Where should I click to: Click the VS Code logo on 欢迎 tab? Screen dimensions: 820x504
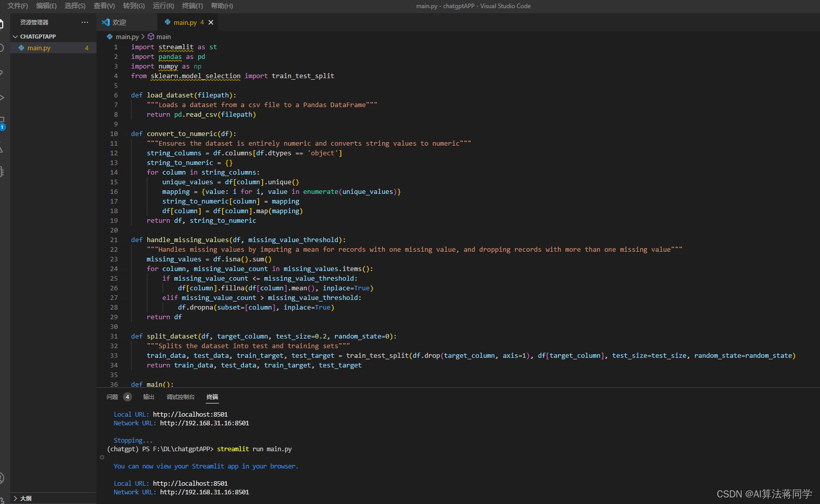pyautogui.click(x=106, y=22)
